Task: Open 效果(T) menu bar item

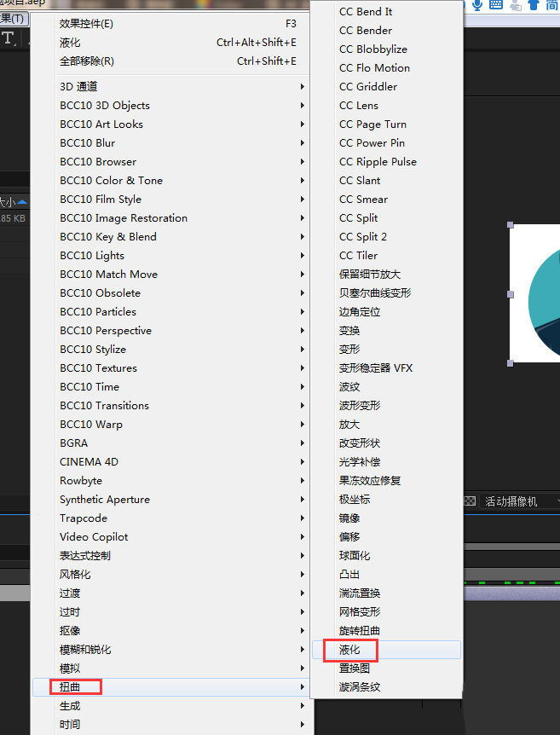Action: (x=13, y=19)
